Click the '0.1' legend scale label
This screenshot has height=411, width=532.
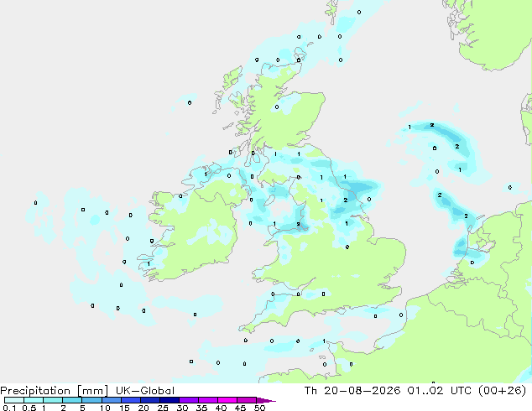[x=9, y=408]
